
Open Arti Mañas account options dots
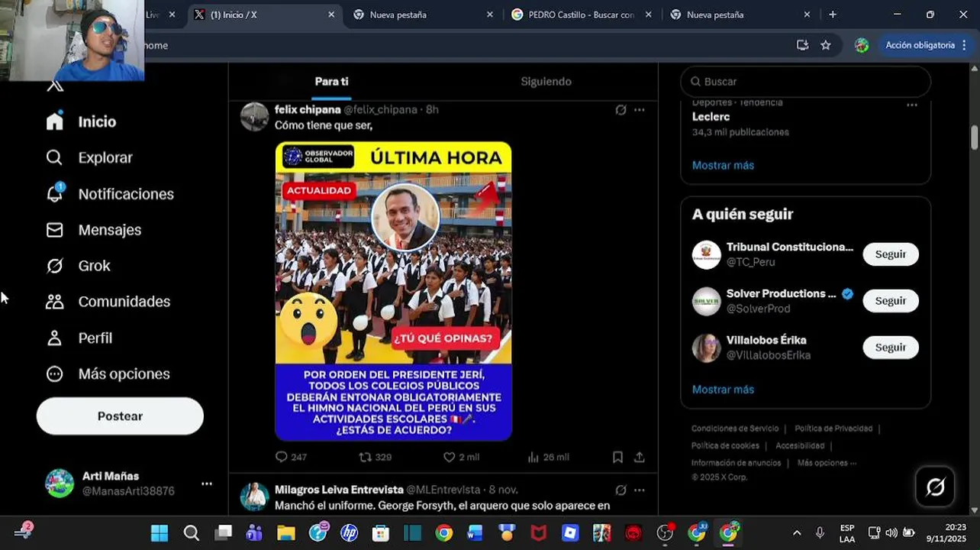pos(207,484)
